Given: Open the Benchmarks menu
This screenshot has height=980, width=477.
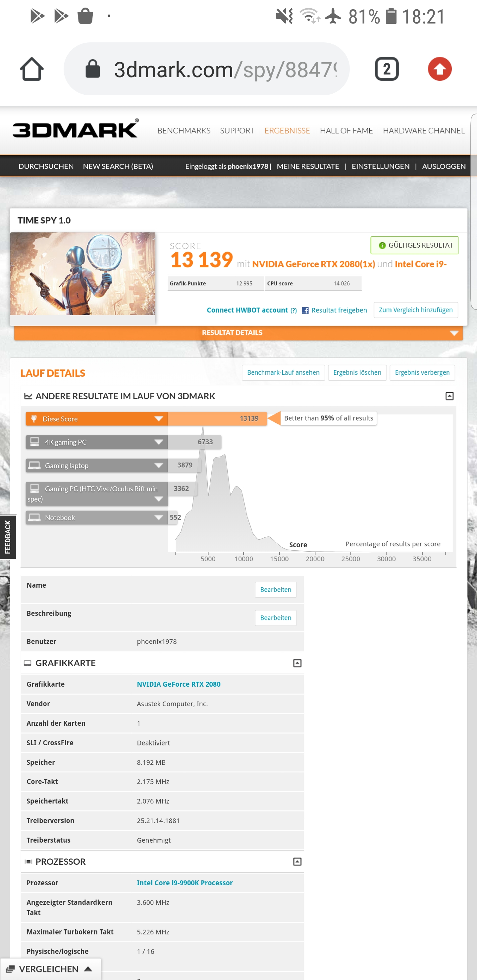Looking at the screenshot, I should pos(184,130).
